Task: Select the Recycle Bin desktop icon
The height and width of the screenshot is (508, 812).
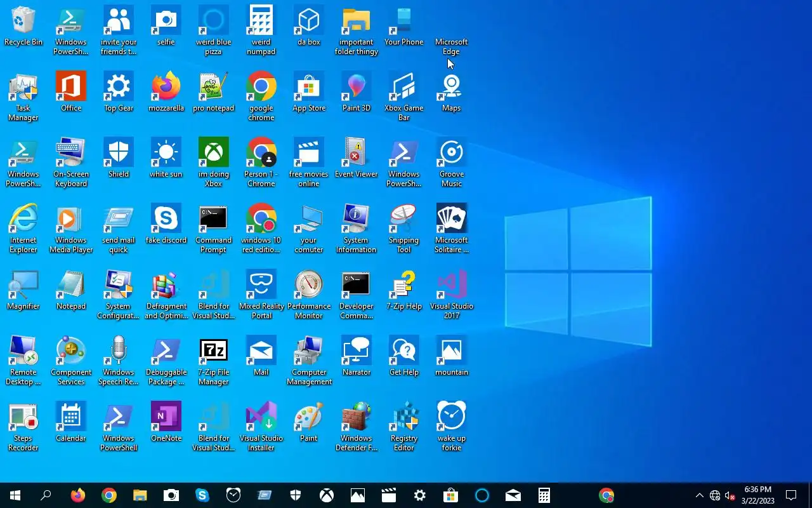Action: point(23,26)
